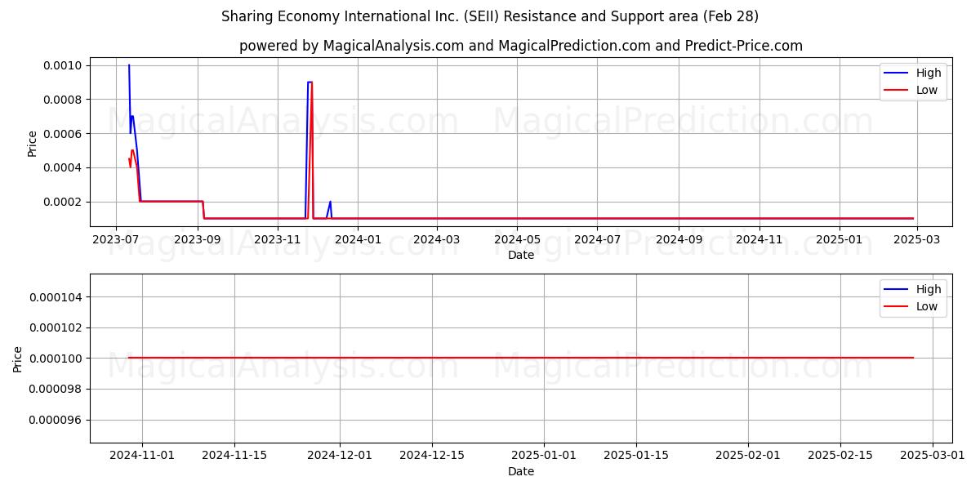Click the 2024-01 x-axis tick label
Viewport: 980px width, 490px height.
coord(359,239)
